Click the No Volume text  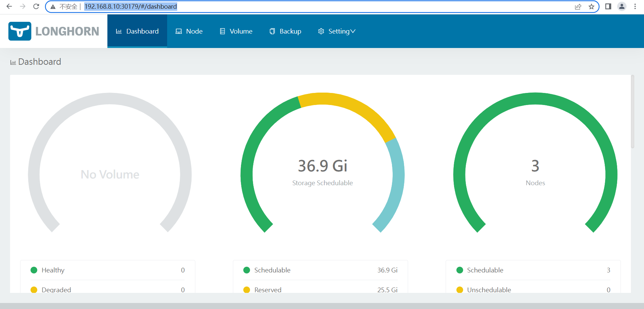(x=110, y=174)
